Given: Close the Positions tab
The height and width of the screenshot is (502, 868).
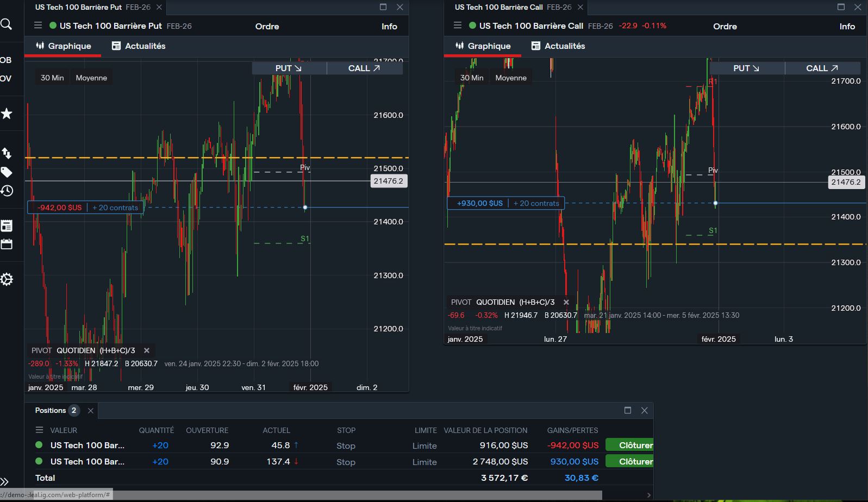Looking at the screenshot, I should click(91, 411).
